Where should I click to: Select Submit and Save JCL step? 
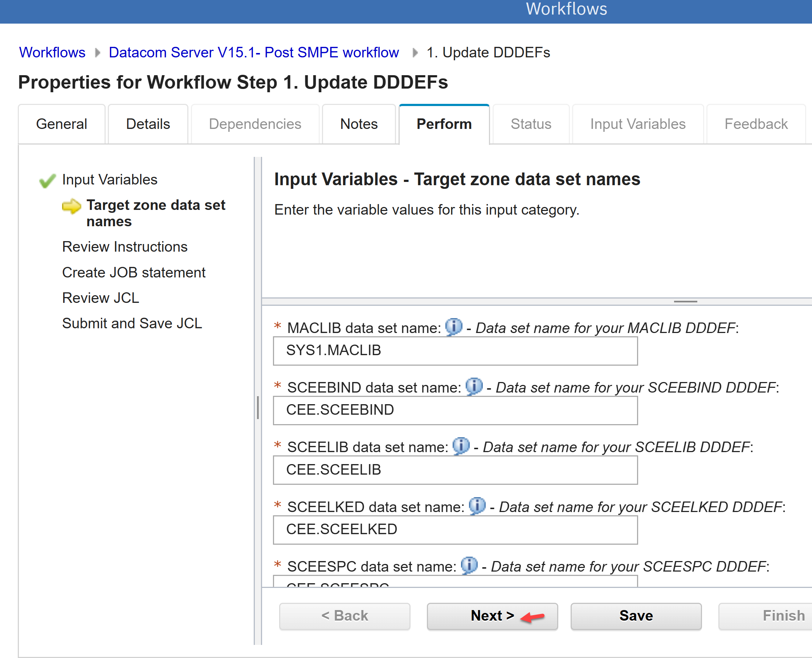coord(132,323)
